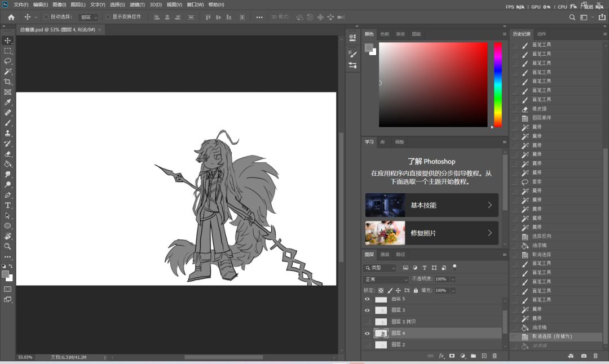Image resolution: width=609 pixels, height=364 pixels.
Task: Select the Move tool in the toolbar
Action: [8, 41]
